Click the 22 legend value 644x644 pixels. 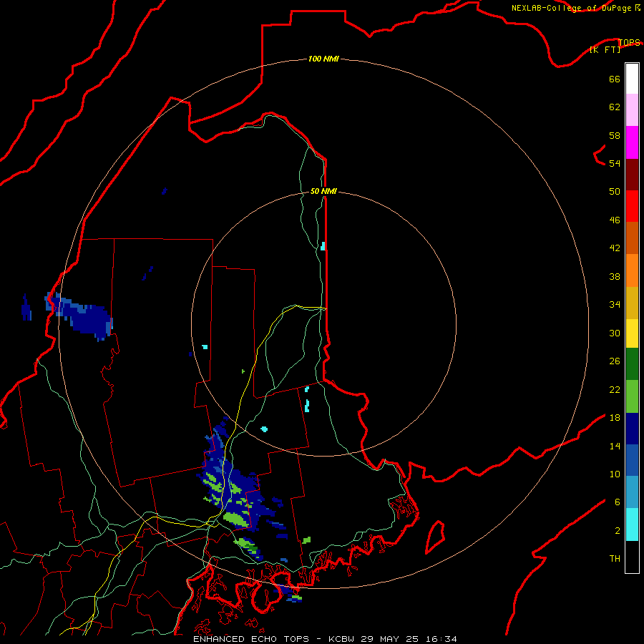pyautogui.click(x=615, y=389)
